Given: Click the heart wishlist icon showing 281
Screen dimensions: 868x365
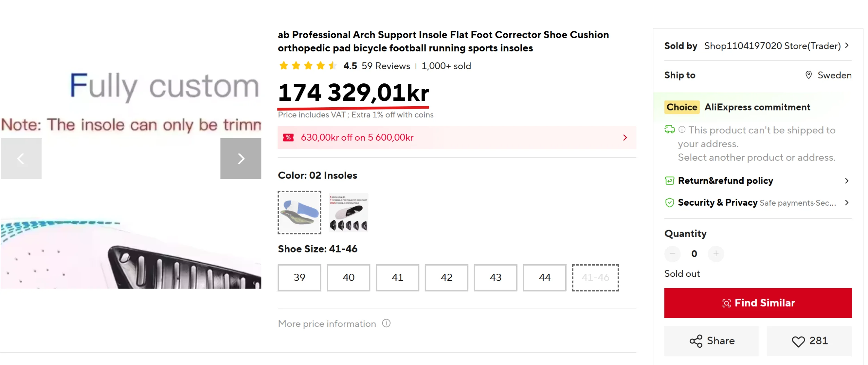Looking at the screenshot, I should pos(798,341).
